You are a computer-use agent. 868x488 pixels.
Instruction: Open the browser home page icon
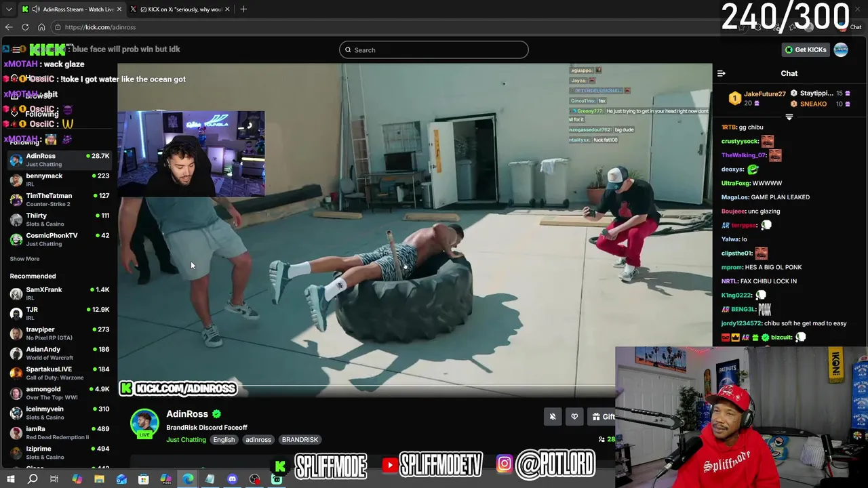(41, 27)
